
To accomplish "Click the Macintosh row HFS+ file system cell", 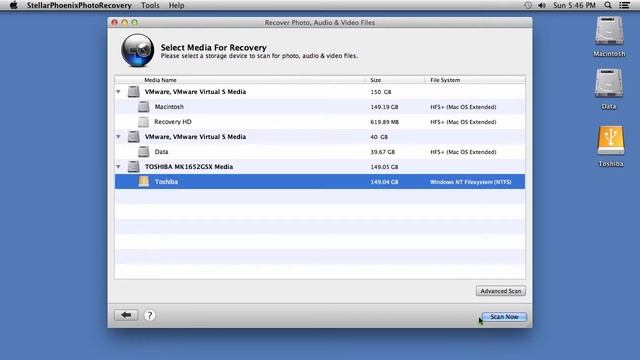I will click(x=463, y=107).
